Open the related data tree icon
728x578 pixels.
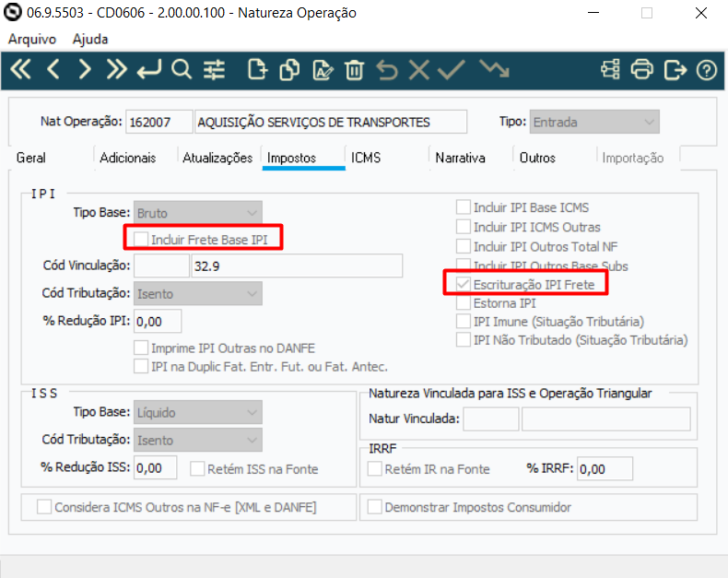610,70
